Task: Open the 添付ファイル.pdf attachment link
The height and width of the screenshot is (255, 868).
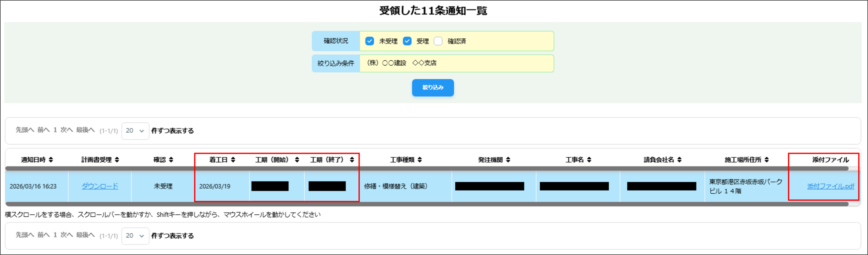Action: point(830,186)
